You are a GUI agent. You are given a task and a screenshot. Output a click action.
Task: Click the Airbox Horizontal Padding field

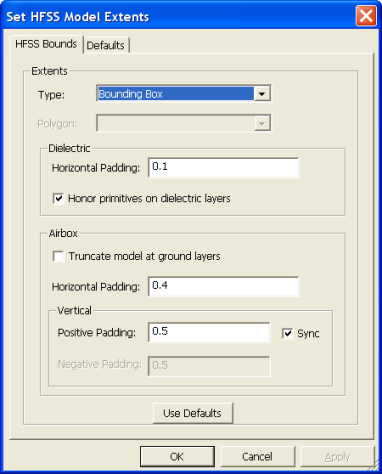click(x=223, y=286)
